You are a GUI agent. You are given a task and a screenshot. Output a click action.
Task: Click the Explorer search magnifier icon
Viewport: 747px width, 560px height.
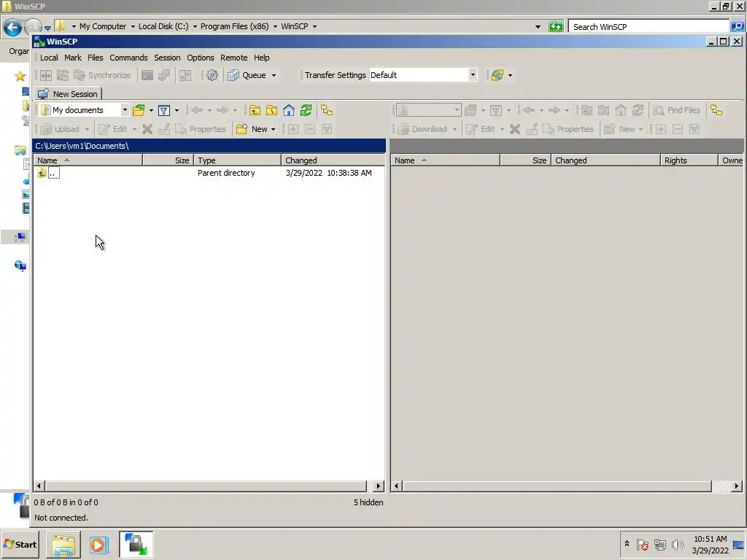click(x=737, y=27)
